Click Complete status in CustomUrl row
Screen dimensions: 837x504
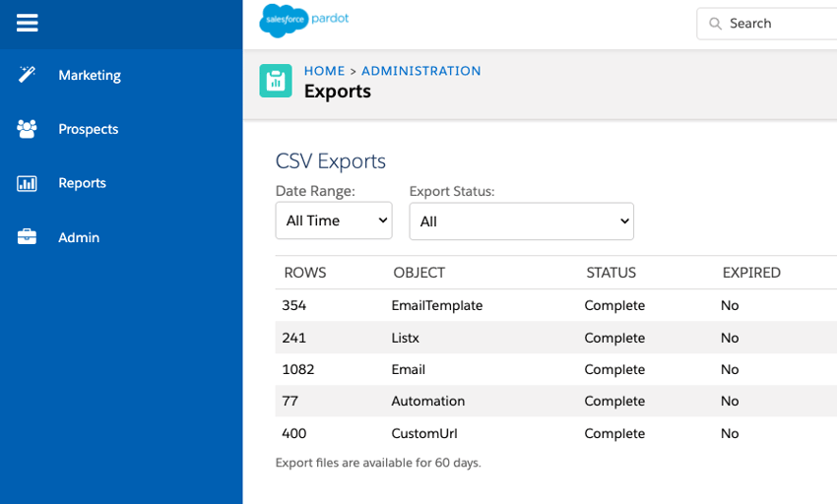point(614,434)
